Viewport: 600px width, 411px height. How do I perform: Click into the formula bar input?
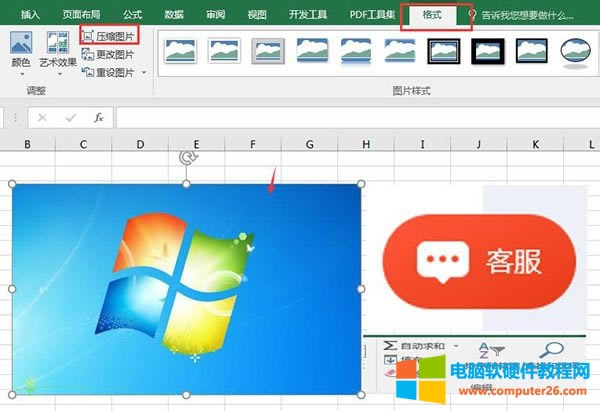pos(358,117)
